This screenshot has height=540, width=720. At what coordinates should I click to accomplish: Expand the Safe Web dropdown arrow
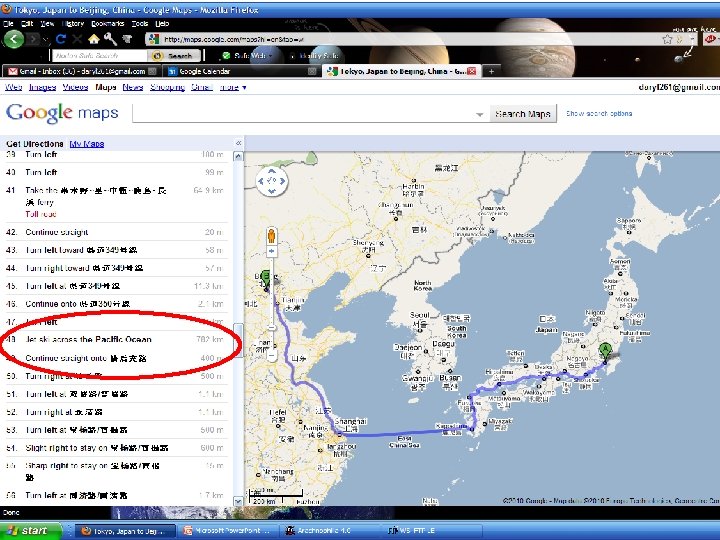271,56
